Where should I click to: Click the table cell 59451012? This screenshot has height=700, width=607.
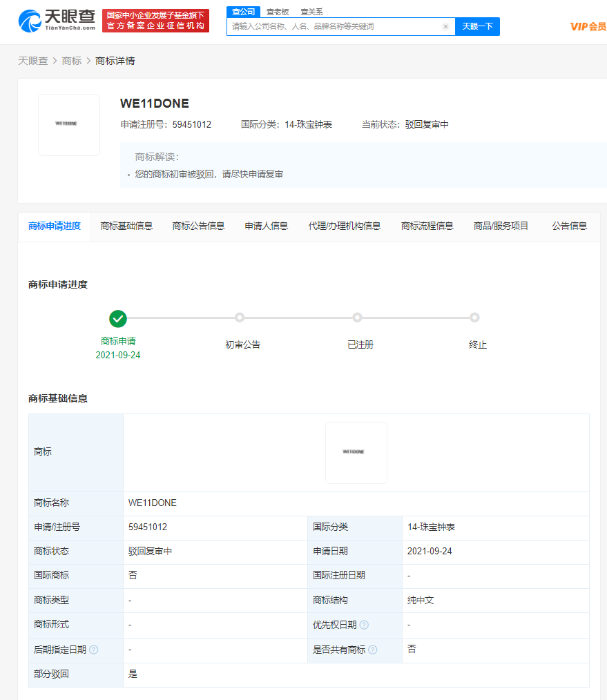click(x=148, y=527)
